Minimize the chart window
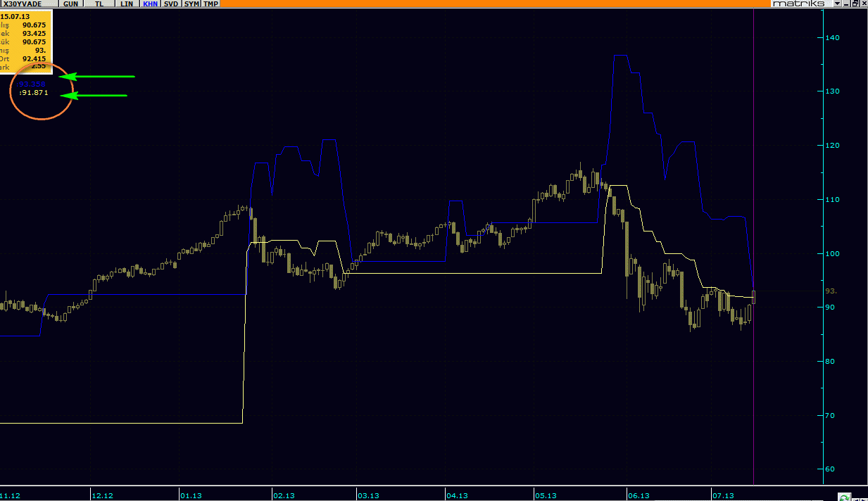Screen dimensions: 868x501 [846, 4]
